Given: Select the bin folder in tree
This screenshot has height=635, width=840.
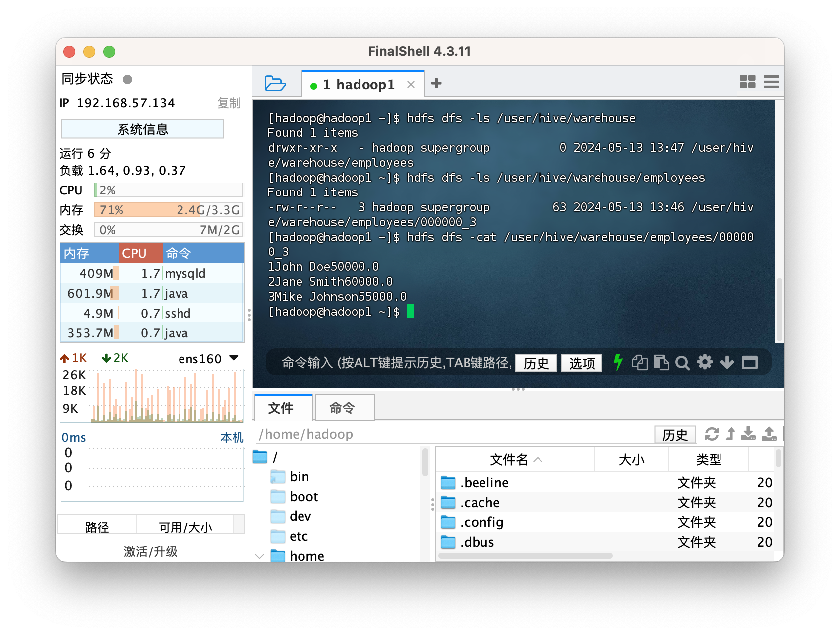Looking at the screenshot, I should click(290, 477).
